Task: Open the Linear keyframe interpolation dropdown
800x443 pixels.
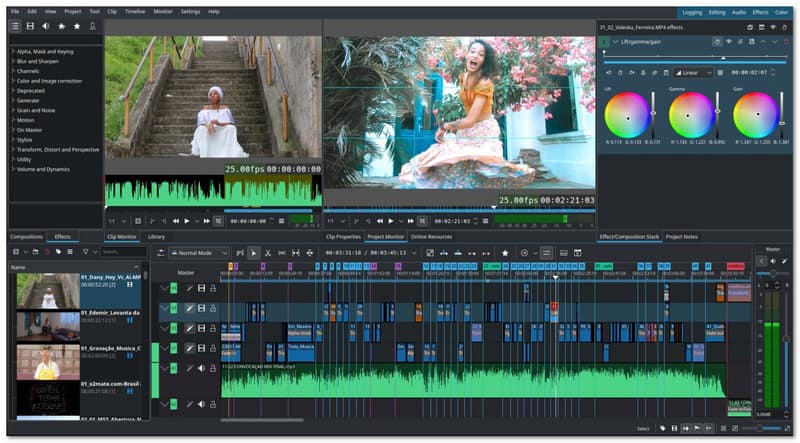Action: tap(693, 73)
